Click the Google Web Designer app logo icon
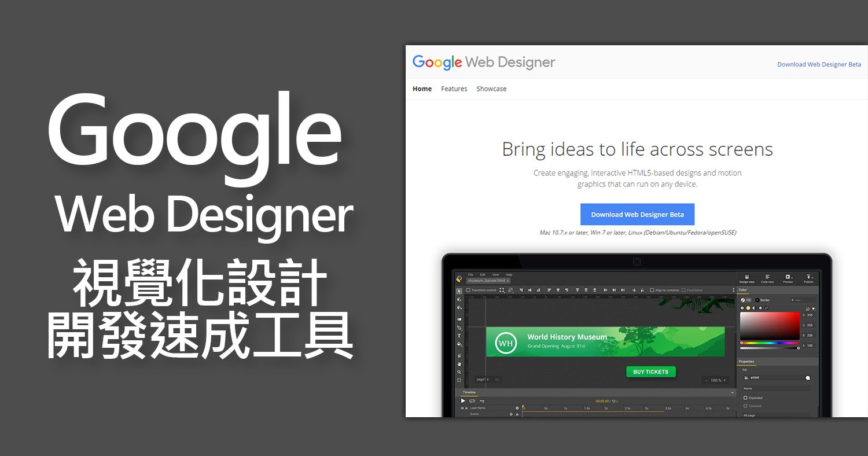Screen dimensions: 868x456 coord(459,278)
